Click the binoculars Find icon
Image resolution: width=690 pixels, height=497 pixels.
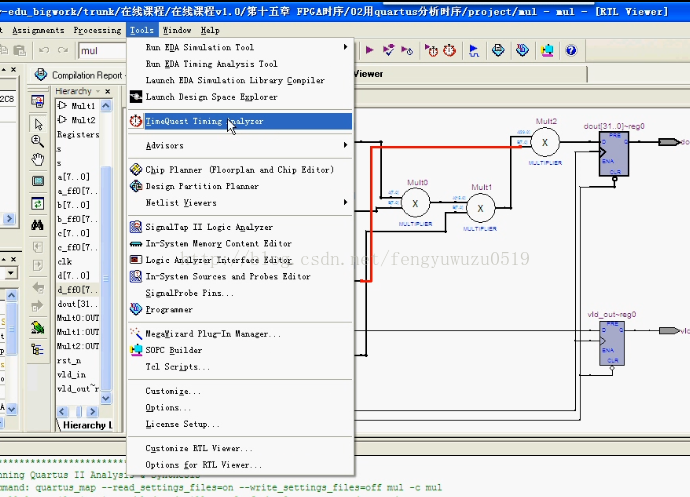coord(37,225)
